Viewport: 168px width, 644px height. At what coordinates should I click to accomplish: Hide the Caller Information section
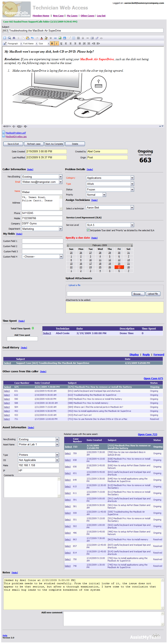(x=30, y=170)
